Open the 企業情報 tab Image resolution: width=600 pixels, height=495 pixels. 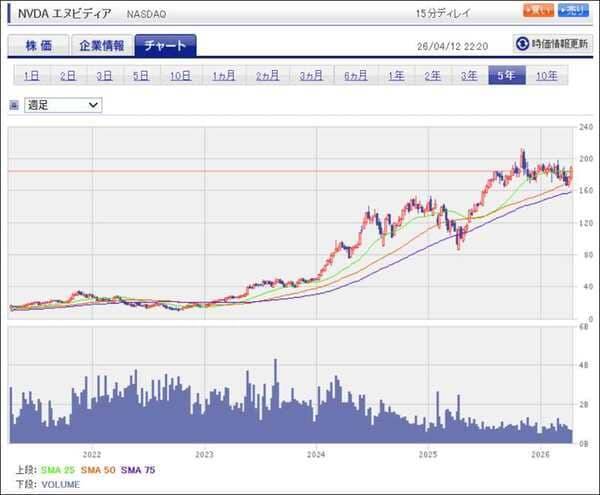tap(103, 45)
